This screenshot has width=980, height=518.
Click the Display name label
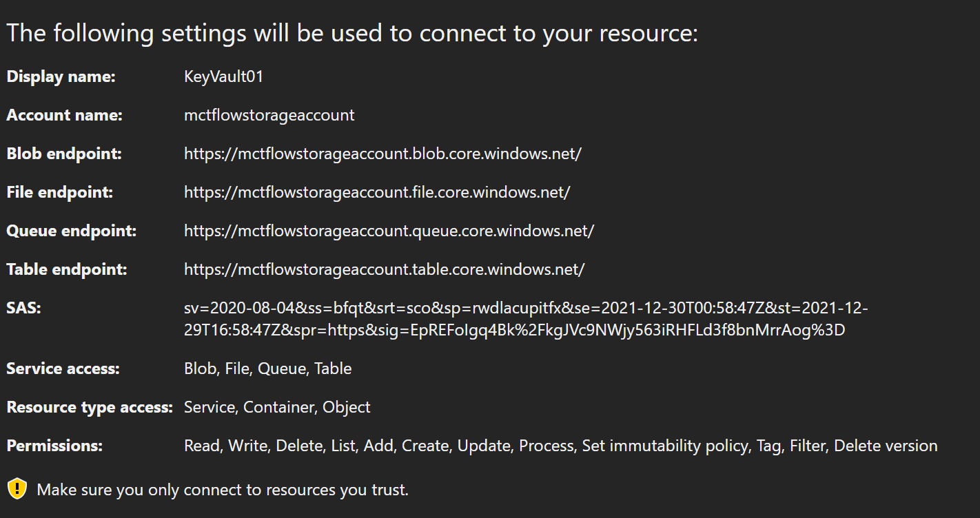coord(61,76)
